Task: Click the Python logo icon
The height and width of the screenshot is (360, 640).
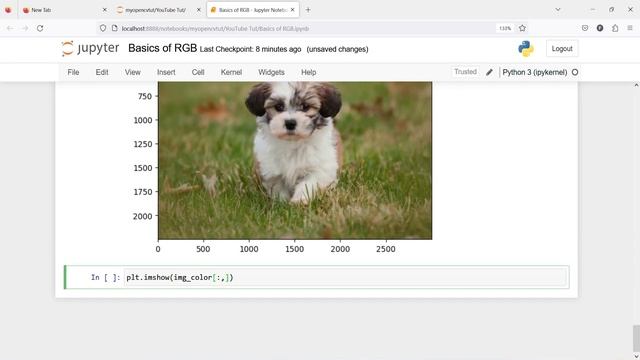Action: pyautogui.click(x=526, y=49)
